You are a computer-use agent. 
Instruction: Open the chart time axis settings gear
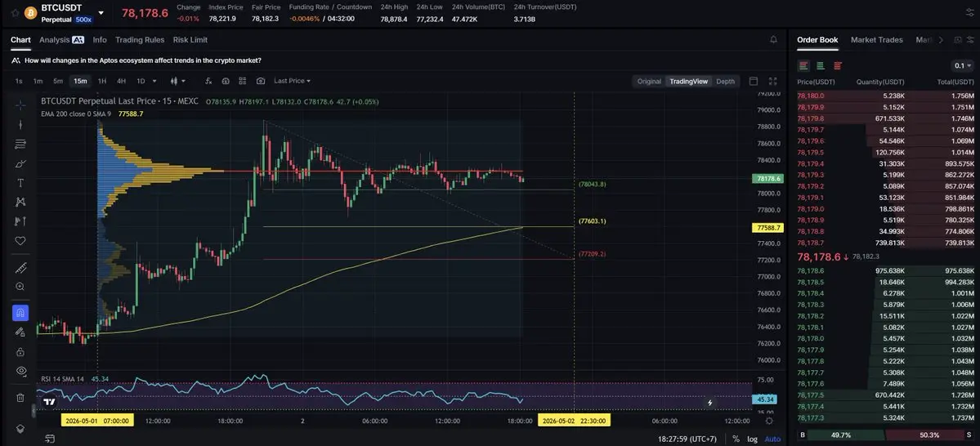(x=769, y=421)
